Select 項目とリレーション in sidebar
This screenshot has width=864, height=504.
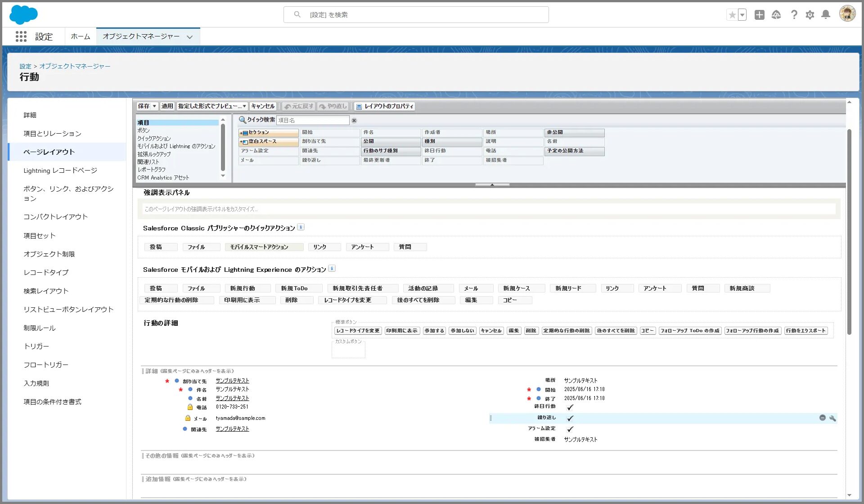click(52, 134)
